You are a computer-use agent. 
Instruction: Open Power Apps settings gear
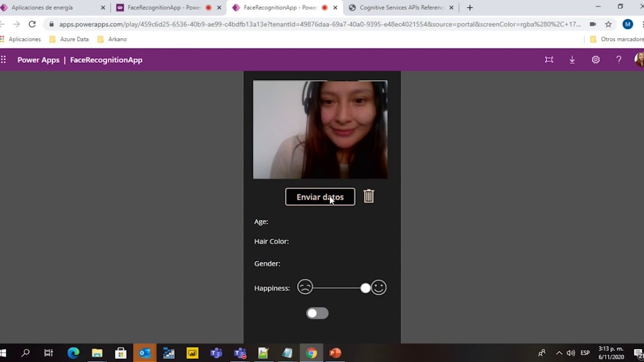point(596,60)
